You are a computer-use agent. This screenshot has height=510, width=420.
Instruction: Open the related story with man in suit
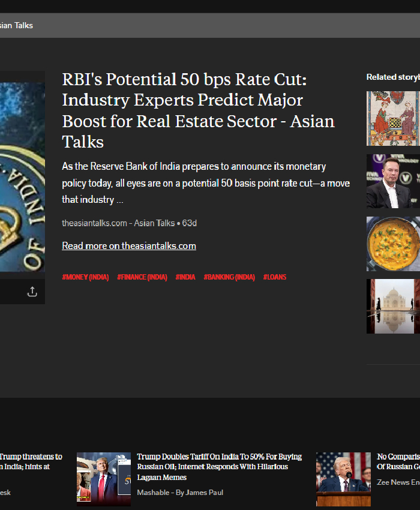point(393,181)
